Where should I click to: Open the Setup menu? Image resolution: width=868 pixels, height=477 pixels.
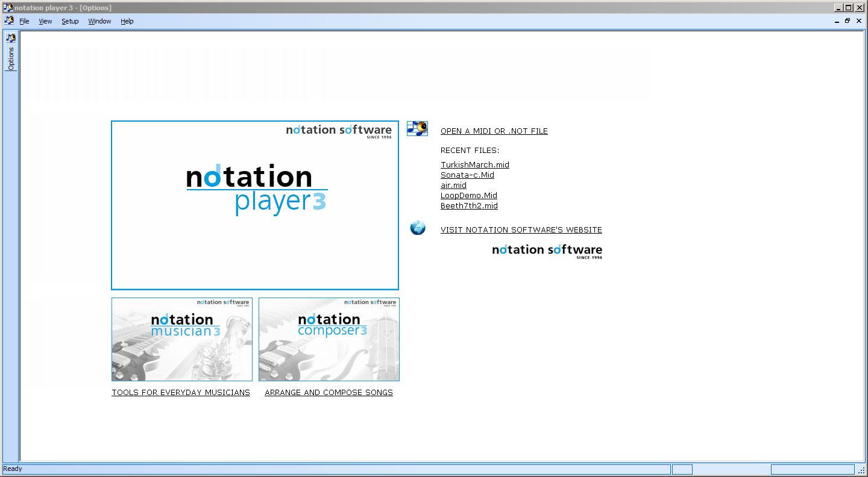pos(70,21)
